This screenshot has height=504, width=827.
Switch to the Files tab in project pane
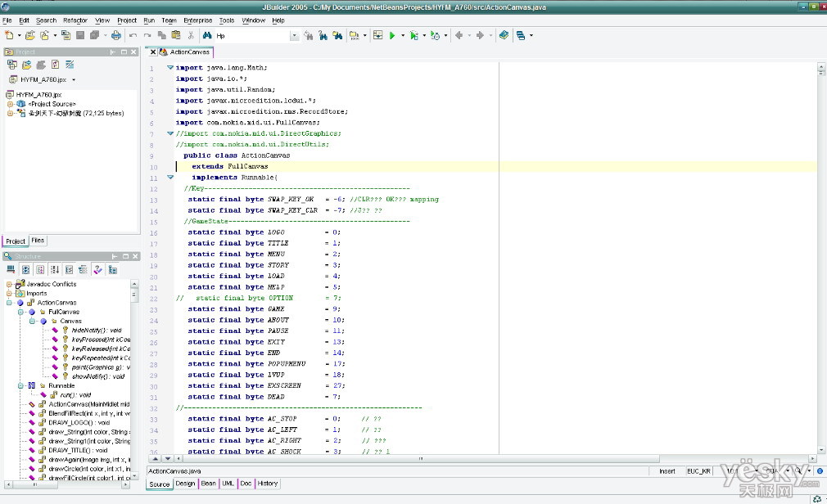click(38, 241)
